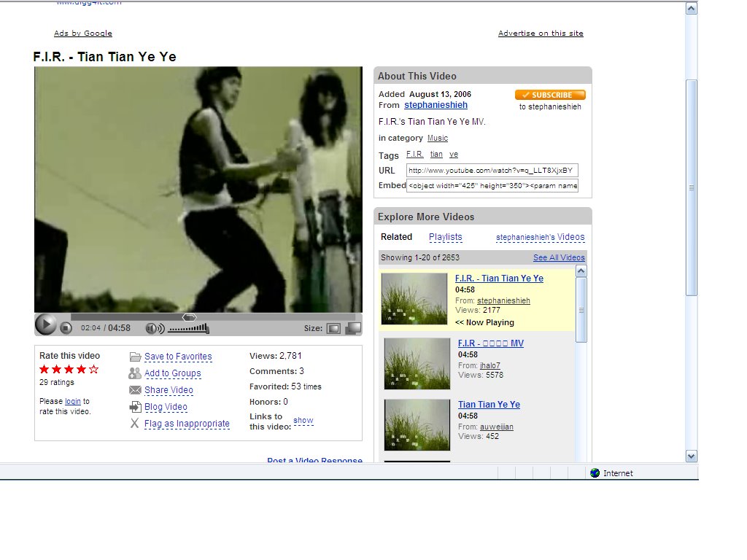The width and height of the screenshot is (747, 560).
Task: Open Share Video link
Action: [x=169, y=390]
